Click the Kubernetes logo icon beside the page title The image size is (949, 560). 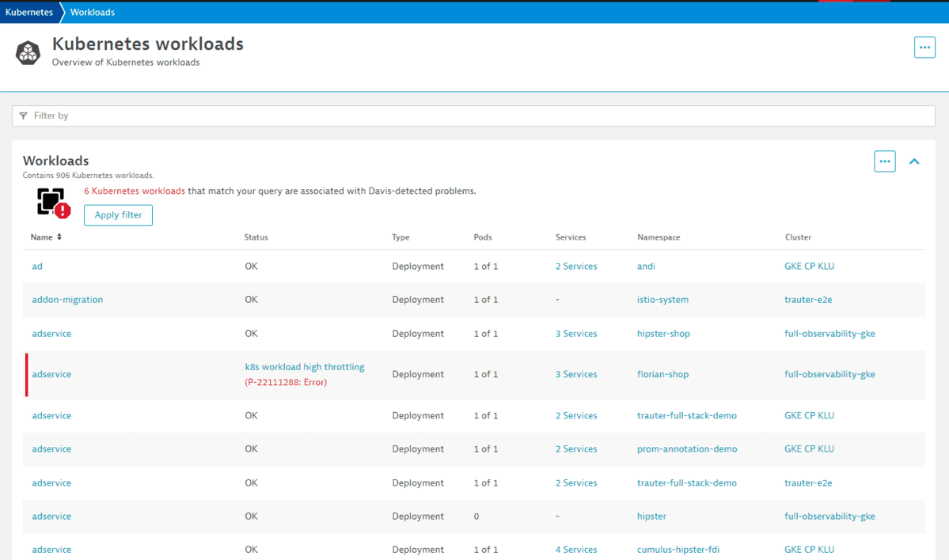tap(28, 51)
